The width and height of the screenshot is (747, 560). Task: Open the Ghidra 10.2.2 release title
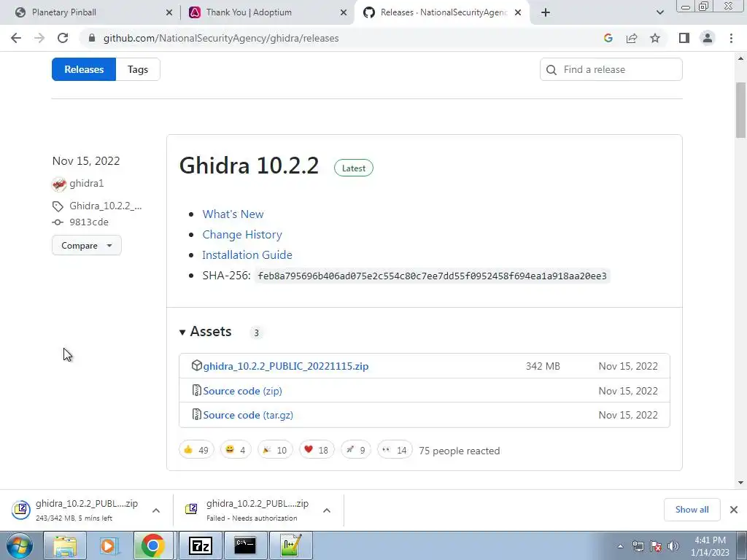[x=249, y=166]
